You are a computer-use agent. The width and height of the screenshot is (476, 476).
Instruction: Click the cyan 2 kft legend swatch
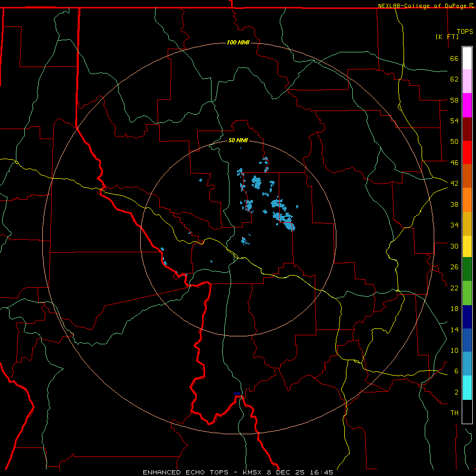467,387
